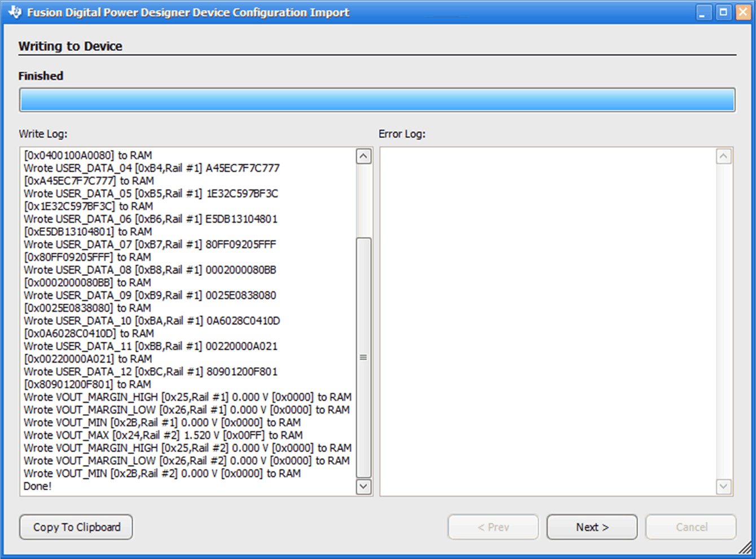Click inside the empty Error Log box

coord(548,322)
